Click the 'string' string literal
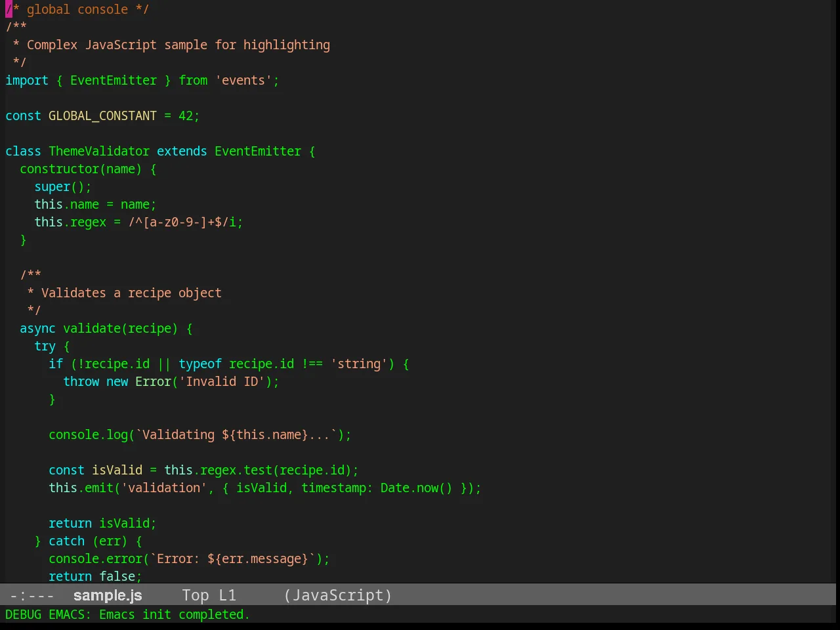The height and width of the screenshot is (630, 840). (359, 364)
